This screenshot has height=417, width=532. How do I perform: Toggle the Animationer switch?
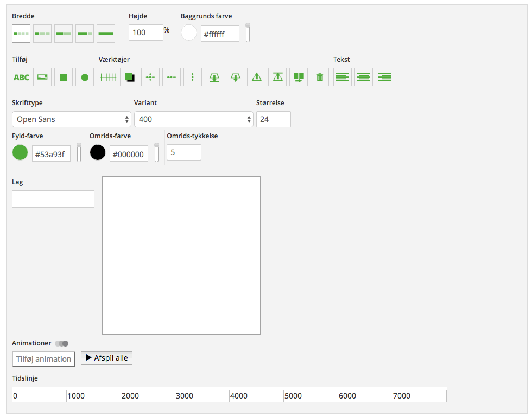(61, 343)
